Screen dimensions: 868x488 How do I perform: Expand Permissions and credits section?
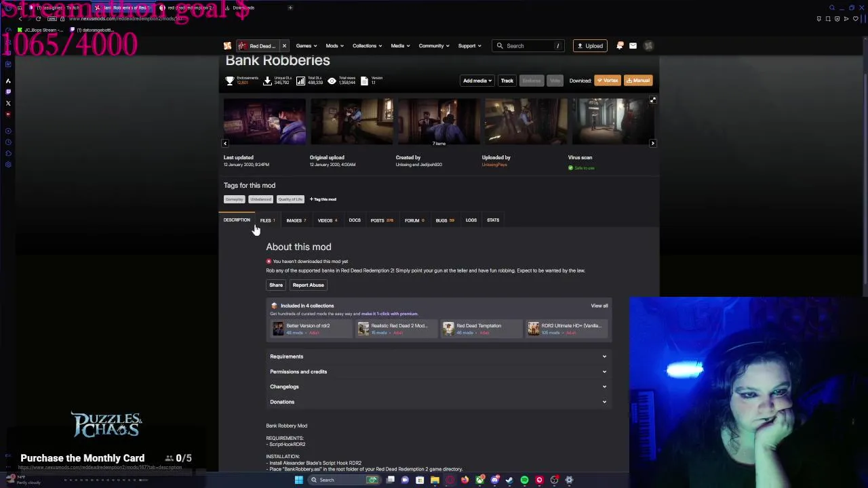439,371
